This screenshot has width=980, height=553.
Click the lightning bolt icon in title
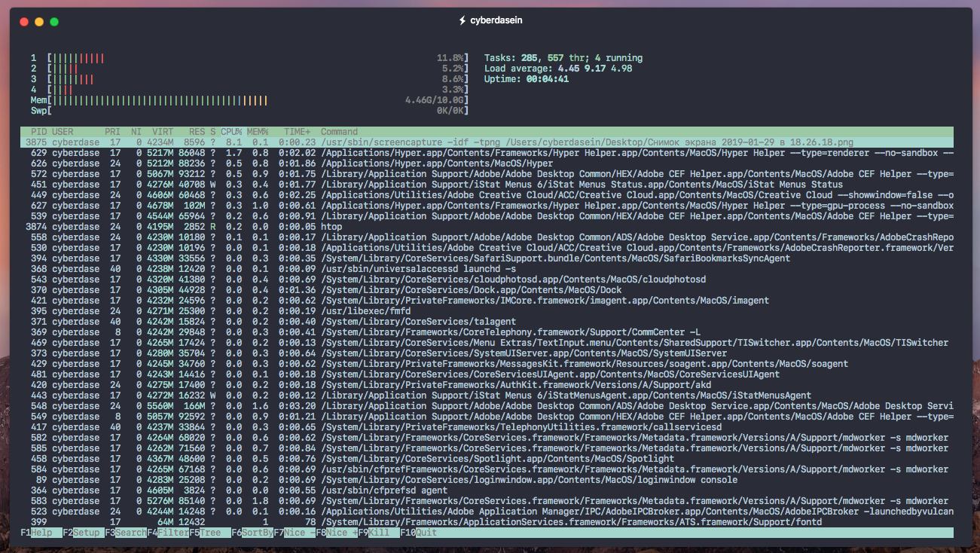pyautogui.click(x=463, y=21)
